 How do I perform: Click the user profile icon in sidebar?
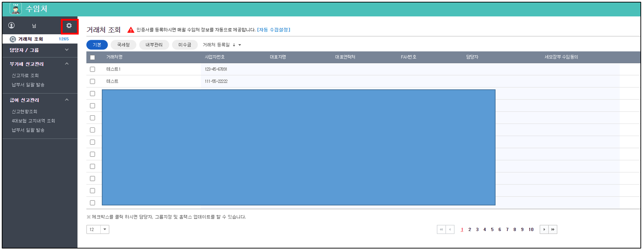click(12, 26)
